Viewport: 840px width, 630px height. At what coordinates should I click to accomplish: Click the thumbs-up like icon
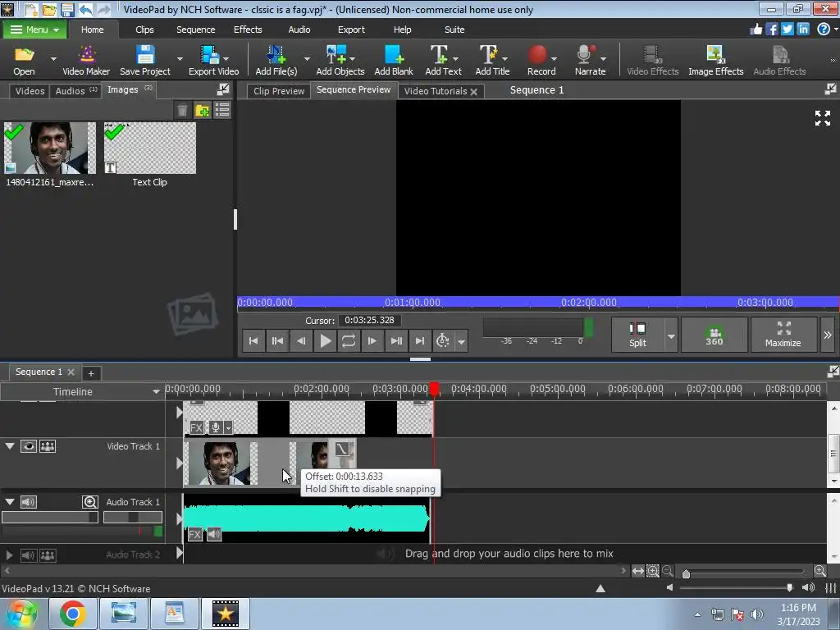[x=756, y=29]
